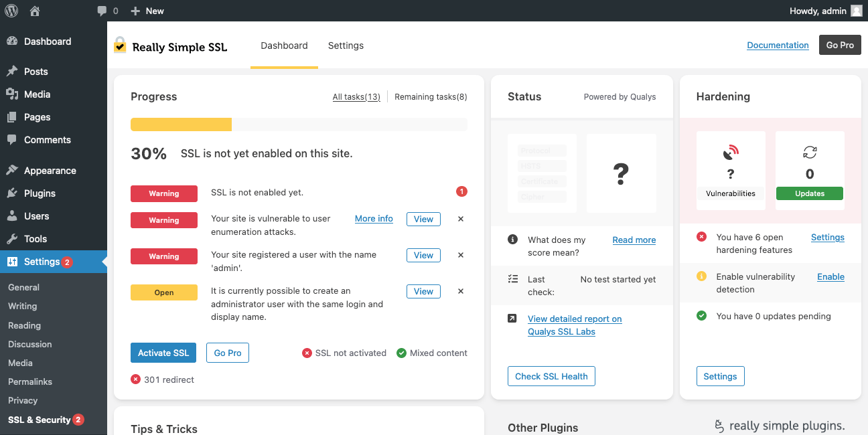Click 301 redirect red status icon
This screenshot has width=868, height=435.
[135, 379]
